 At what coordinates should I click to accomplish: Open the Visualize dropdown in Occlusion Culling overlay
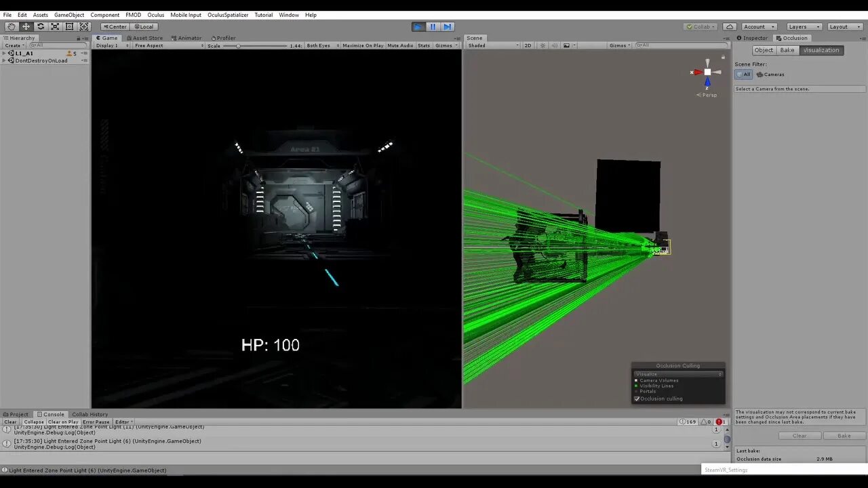point(678,374)
